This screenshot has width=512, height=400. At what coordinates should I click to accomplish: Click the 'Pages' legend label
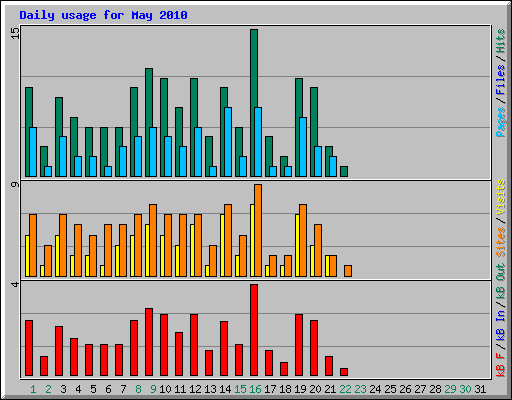[501, 122]
